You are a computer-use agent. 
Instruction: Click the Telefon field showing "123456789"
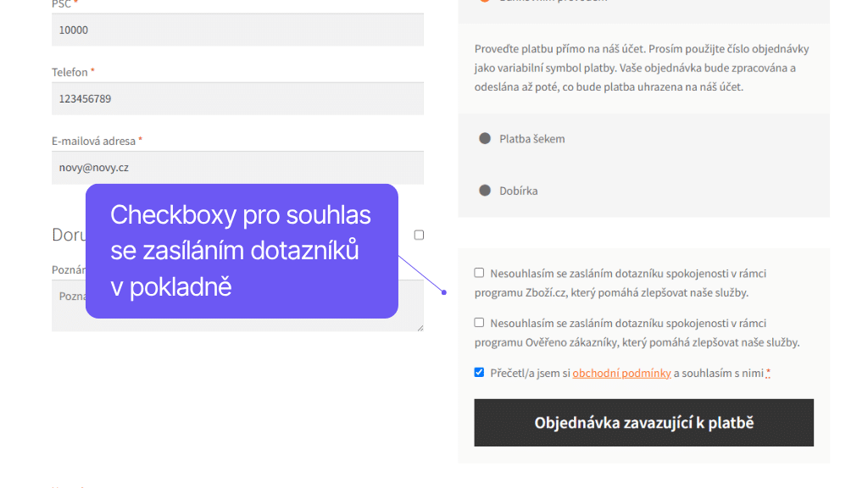coord(237,98)
